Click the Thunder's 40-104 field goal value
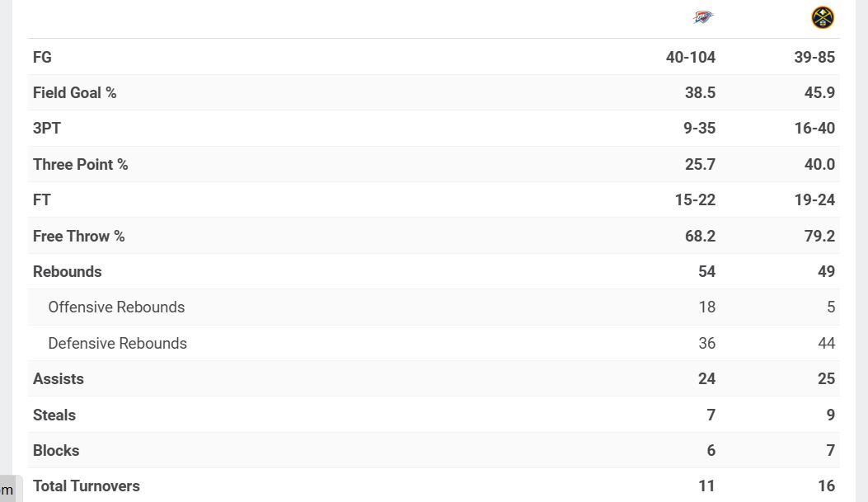This screenshot has width=868, height=502. [690, 57]
